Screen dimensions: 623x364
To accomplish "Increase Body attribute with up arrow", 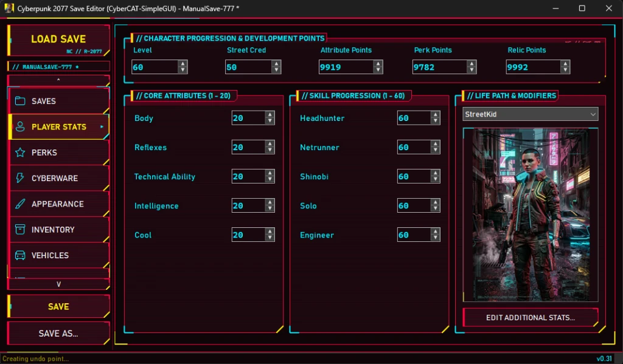I will pos(270,115).
